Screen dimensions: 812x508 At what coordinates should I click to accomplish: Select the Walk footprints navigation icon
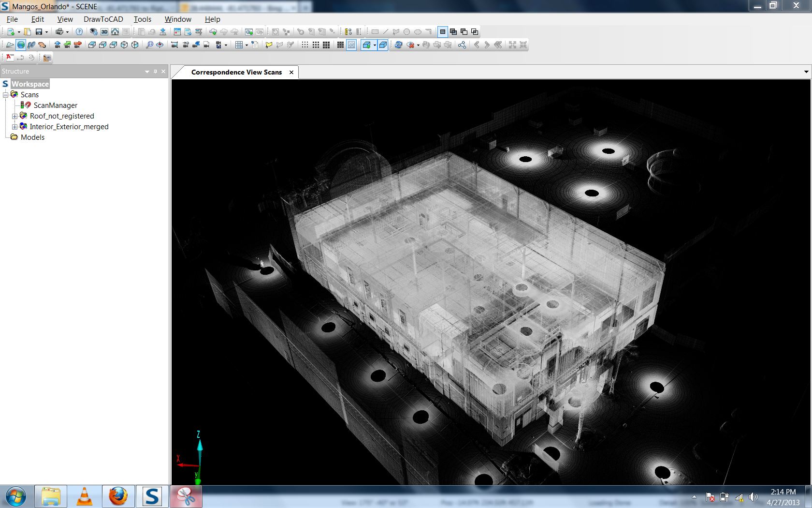pos(31,45)
